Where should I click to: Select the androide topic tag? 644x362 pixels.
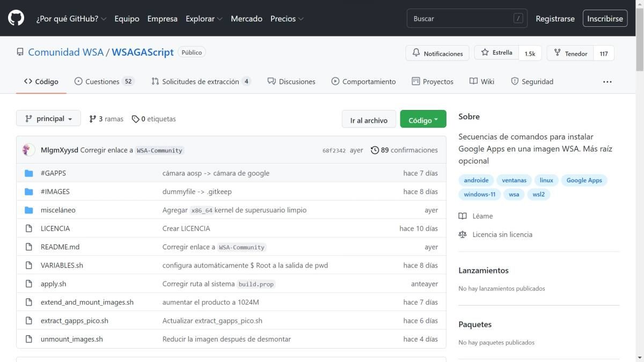tap(476, 180)
